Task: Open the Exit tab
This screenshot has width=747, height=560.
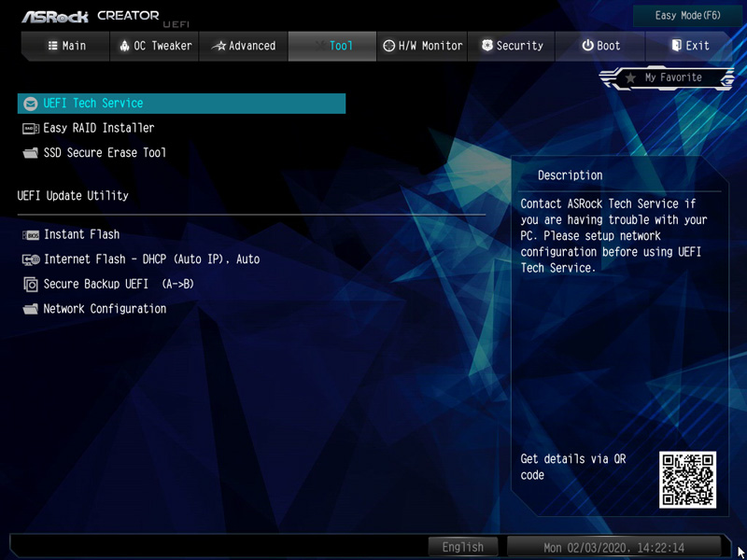Action: [x=689, y=46]
